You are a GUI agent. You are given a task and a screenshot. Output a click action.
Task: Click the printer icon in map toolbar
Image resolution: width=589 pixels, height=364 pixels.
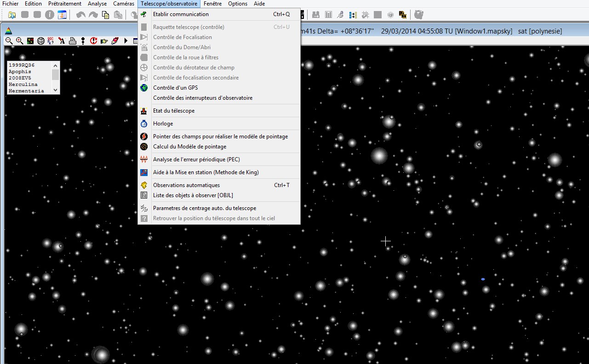72,41
